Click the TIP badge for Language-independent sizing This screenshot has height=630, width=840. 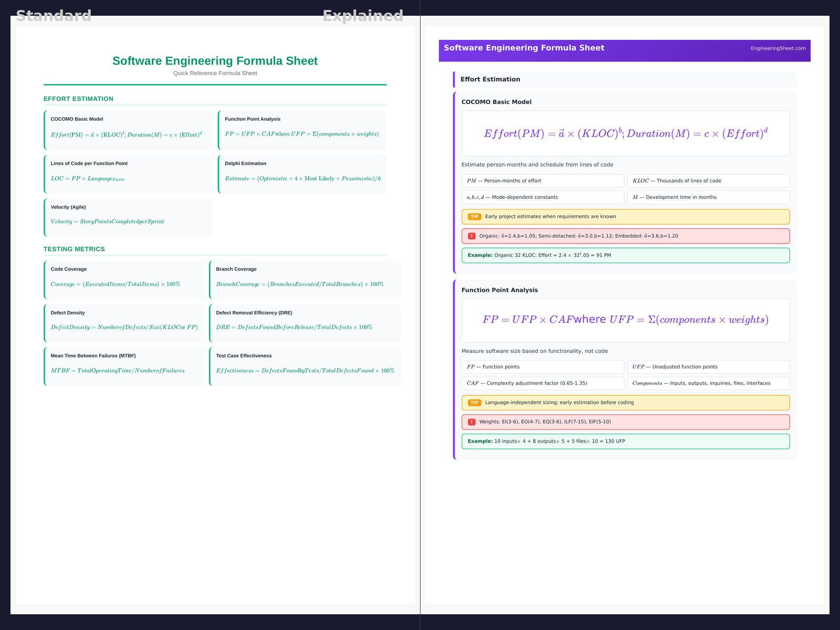click(x=474, y=403)
